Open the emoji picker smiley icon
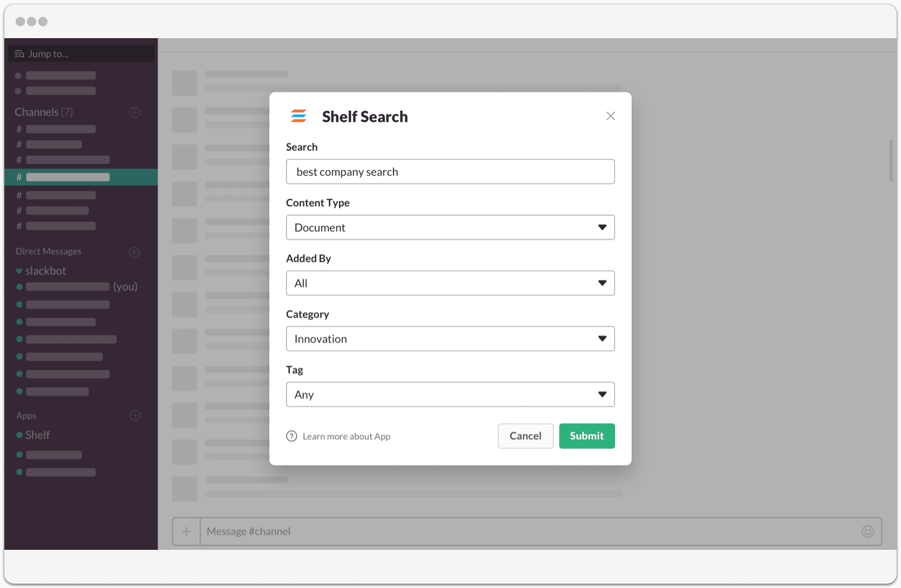The image size is (901, 588). [868, 531]
